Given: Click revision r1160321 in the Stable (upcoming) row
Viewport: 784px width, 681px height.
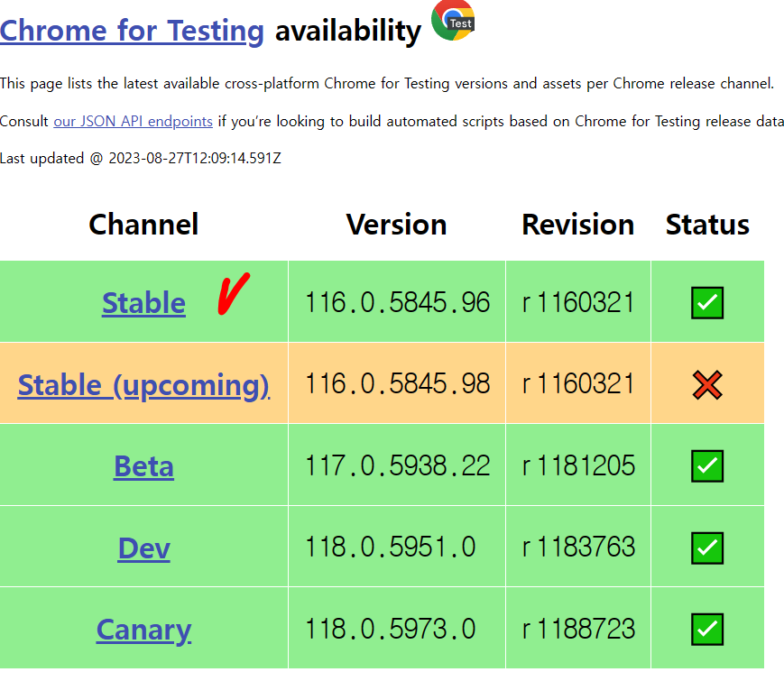Looking at the screenshot, I should coord(578,384).
